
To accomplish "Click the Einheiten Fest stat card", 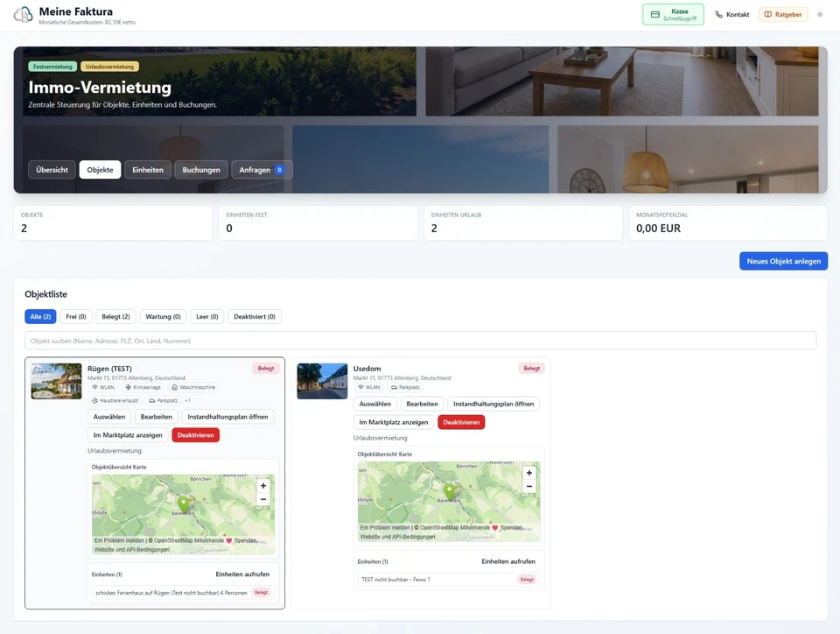I will (318, 223).
